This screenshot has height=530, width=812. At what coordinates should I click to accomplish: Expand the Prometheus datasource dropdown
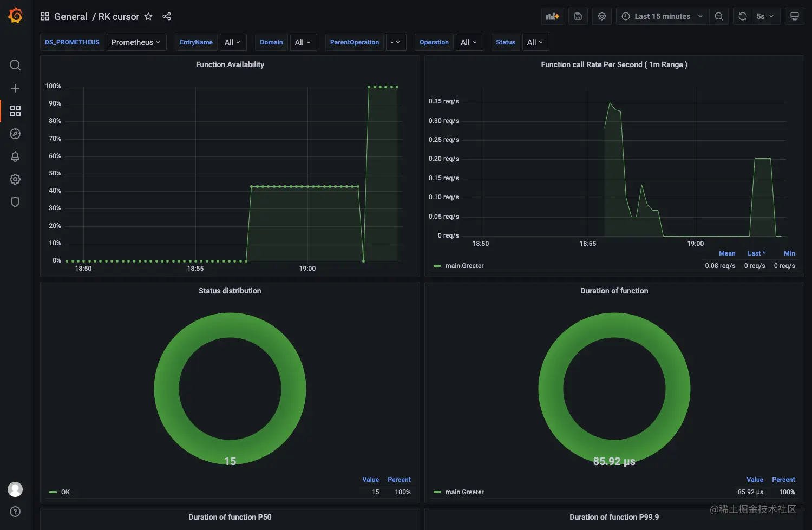point(136,42)
